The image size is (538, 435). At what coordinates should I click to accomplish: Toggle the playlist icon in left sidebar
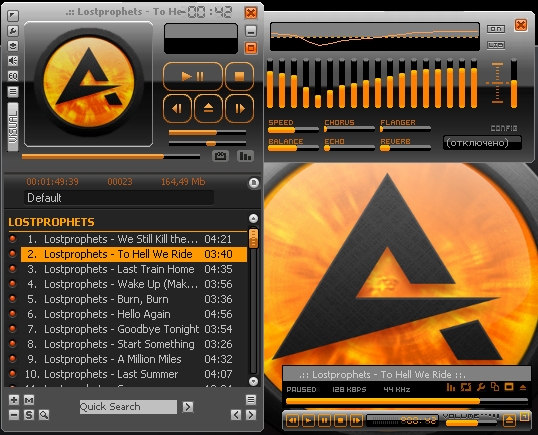(13, 91)
